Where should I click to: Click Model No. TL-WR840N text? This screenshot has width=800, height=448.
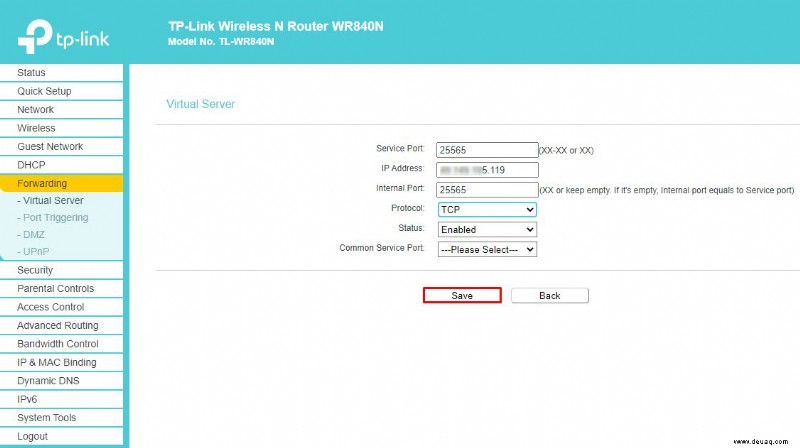pos(221,42)
